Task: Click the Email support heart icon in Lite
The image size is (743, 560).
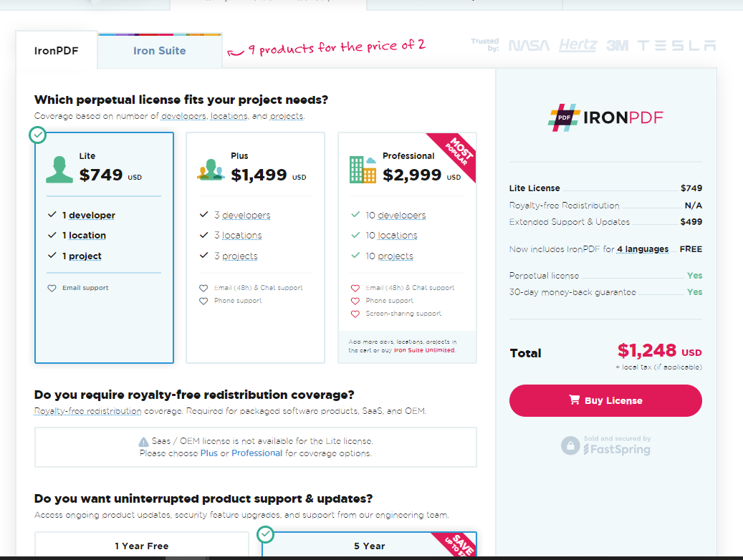Action: (x=52, y=288)
